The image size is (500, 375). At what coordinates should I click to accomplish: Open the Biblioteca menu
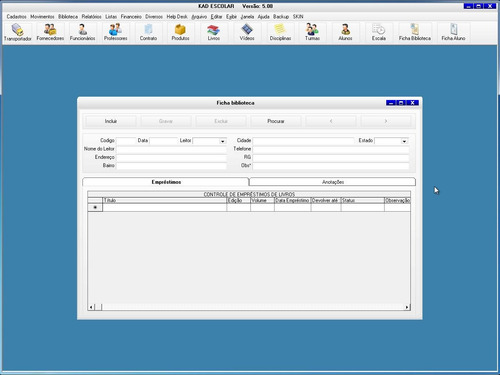click(x=68, y=16)
